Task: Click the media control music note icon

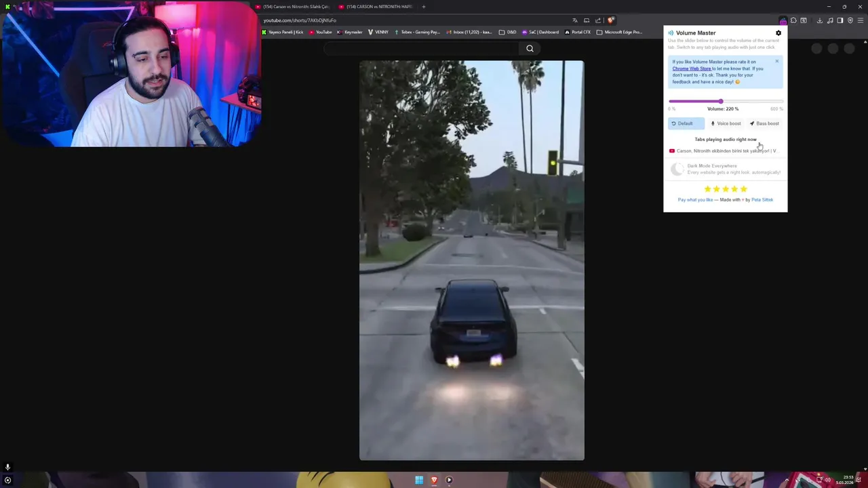Action: [830, 20]
